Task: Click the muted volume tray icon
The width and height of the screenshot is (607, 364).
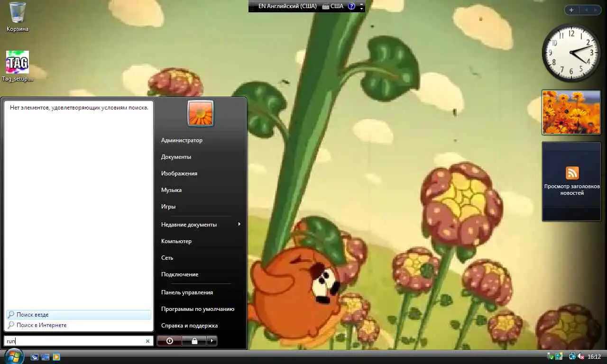Action: click(x=581, y=356)
